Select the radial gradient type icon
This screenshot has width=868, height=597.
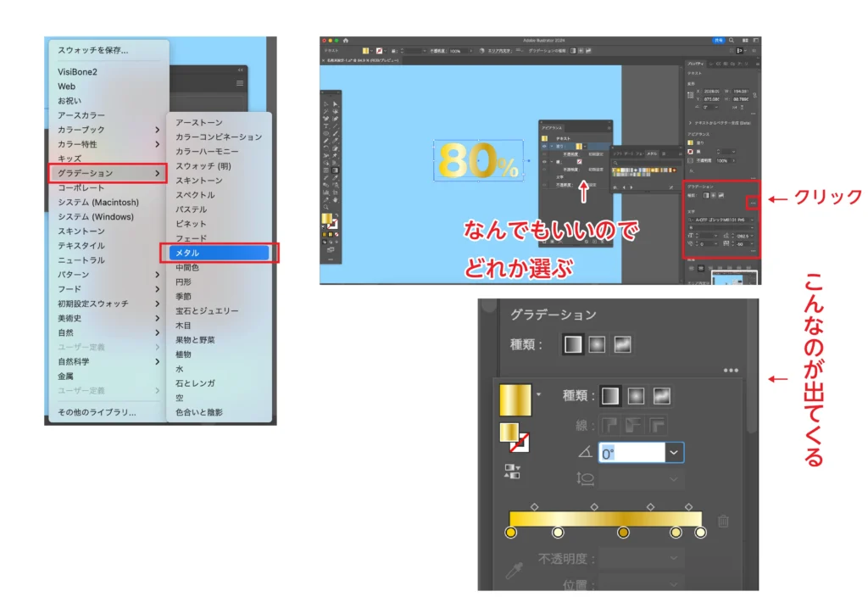[x=636, y=396]
